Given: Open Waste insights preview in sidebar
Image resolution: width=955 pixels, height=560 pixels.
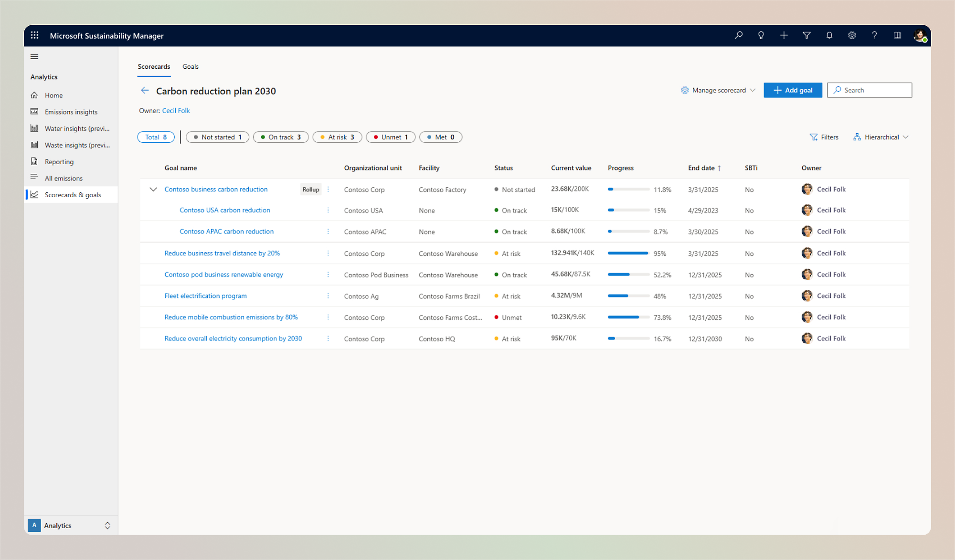Looking at the screenshot, I should (71, 145).
